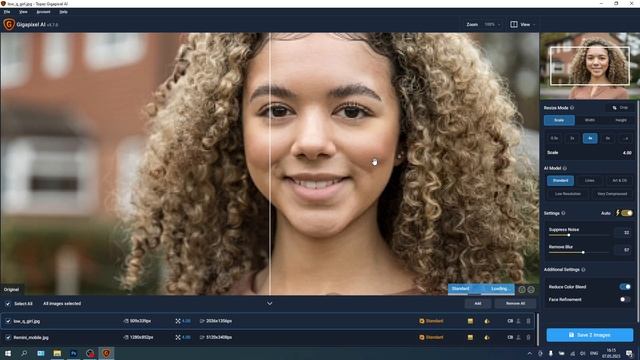
Task: Uncheck the Remini_mobile.jpg checkbox
Action: [8, 338]
